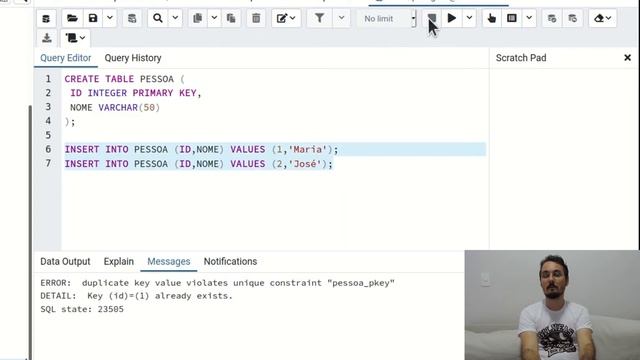Screen dimensions: 640x360
Task: Click the vertical scrollbar left of editor
Action: 30,232
